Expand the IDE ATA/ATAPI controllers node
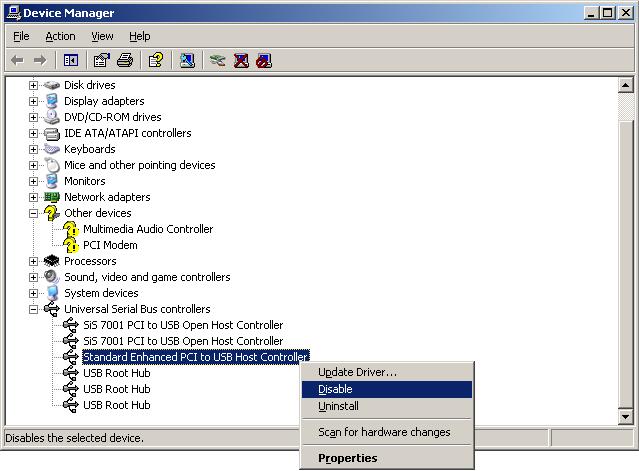 click(x=33, y=133)
